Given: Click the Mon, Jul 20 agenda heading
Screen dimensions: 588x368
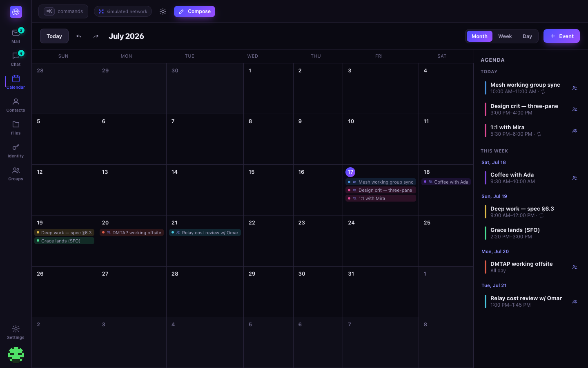Looking at the screenshot, I should [495, 251].
